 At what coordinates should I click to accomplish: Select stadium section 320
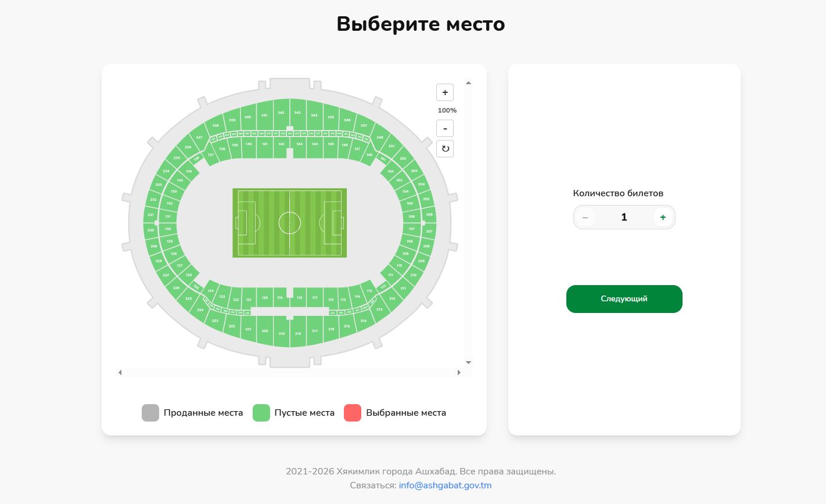click(x=265, y=332)
